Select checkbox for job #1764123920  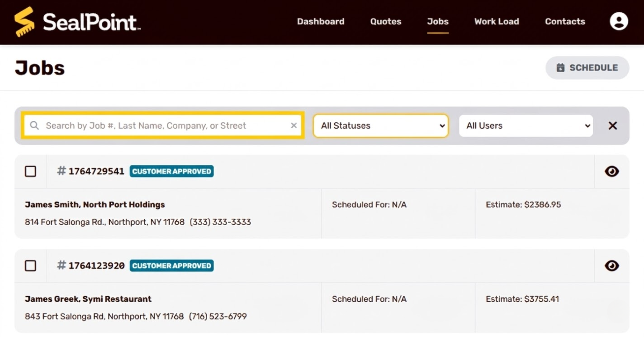click(31, 266)
